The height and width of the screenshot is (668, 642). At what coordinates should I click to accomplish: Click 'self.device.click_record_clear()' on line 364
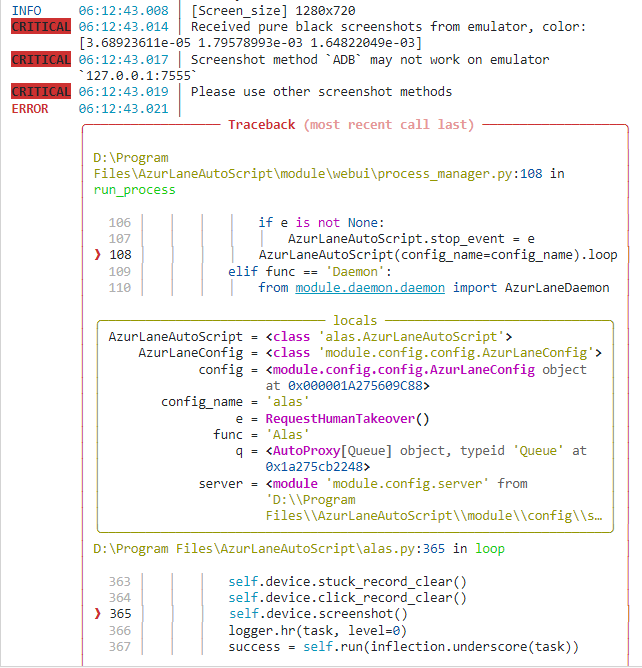347,598
